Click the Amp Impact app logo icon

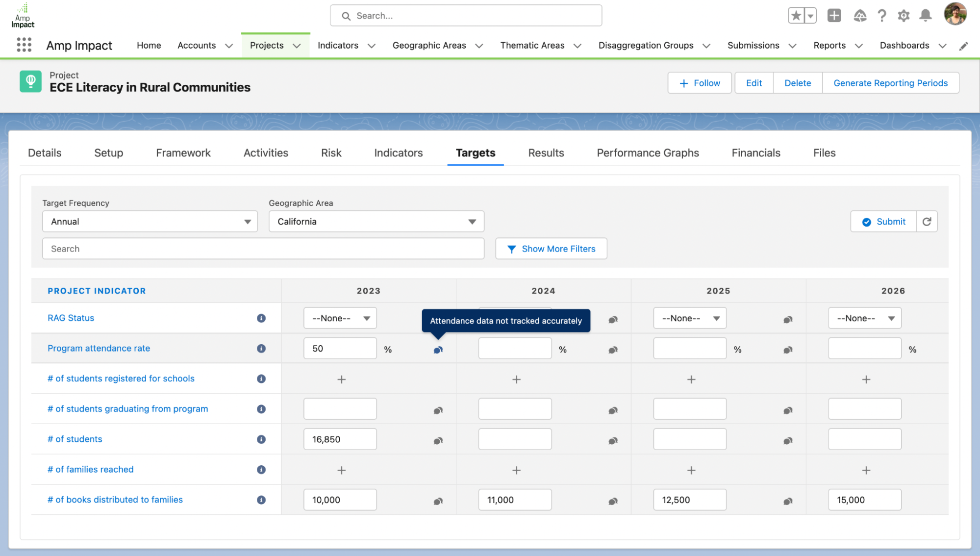click(23, 15)
